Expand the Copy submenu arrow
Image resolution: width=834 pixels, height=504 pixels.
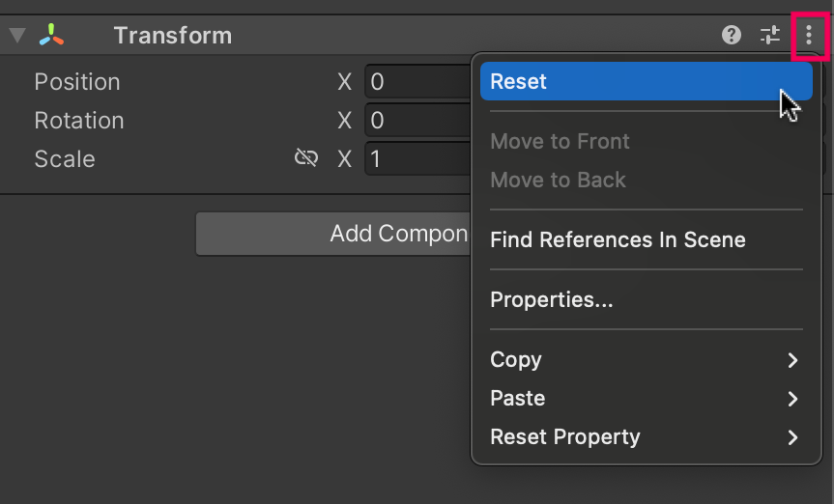click(792, 360)
